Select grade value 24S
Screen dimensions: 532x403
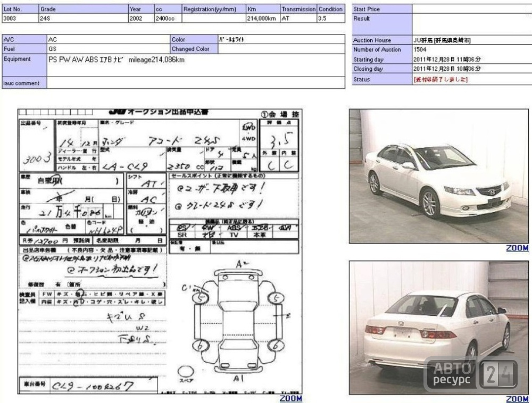(x=45, y=18)
